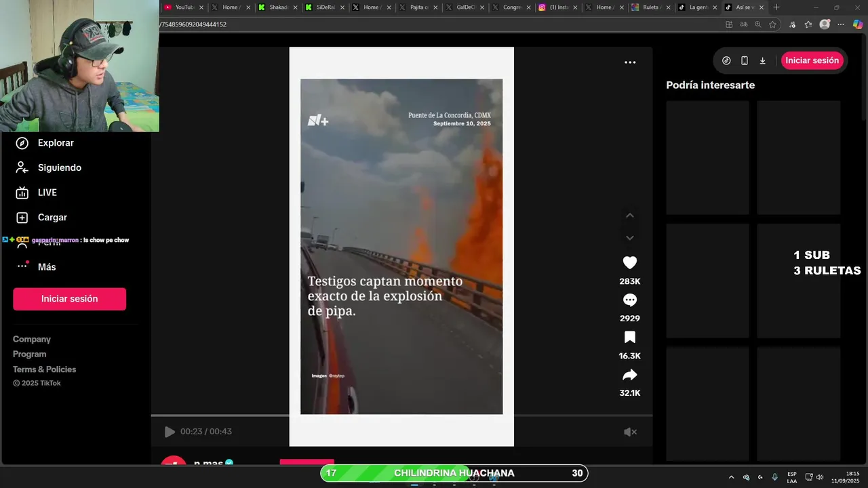This screenshot has width=868, height=488.
Task: Open the volume control in system tray
Action: coord(819,477)
